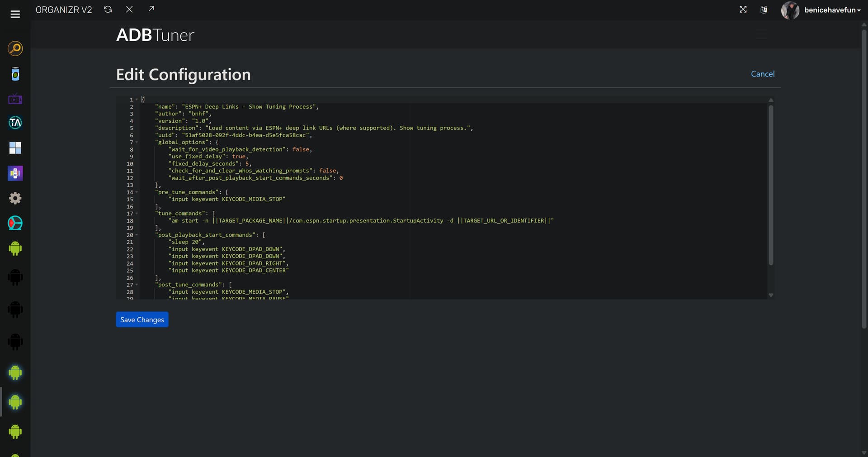
Task: Click the reload tab icon beside ORGANIZR V2
Action: coord(108,10)
